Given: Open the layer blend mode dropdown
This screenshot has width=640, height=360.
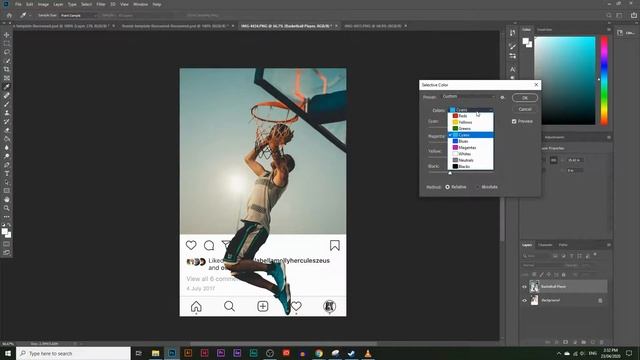Looking at the screenshot, I should click(541, 265).
